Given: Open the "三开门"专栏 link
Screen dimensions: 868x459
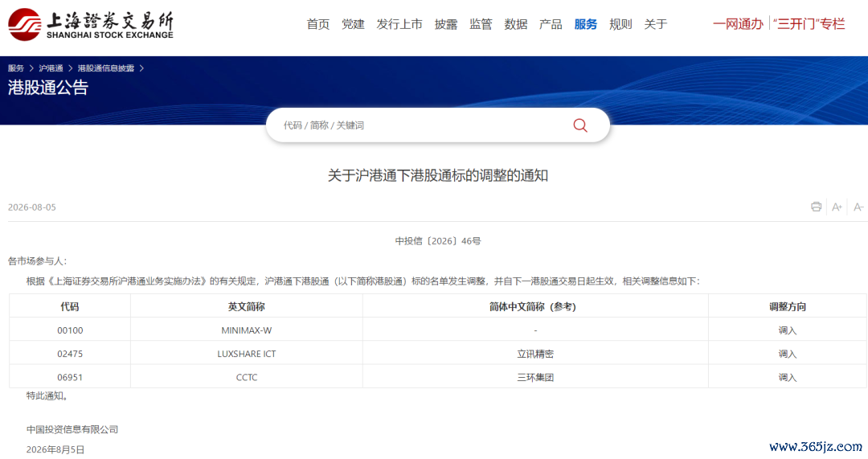Looking at the screenshot, I should point(809,24).
